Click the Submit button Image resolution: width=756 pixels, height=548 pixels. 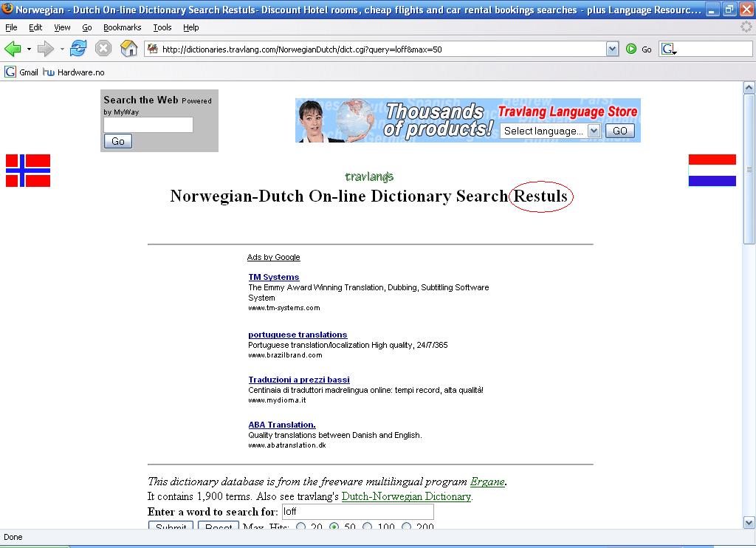pyautogui.click(x=171, y=526)
